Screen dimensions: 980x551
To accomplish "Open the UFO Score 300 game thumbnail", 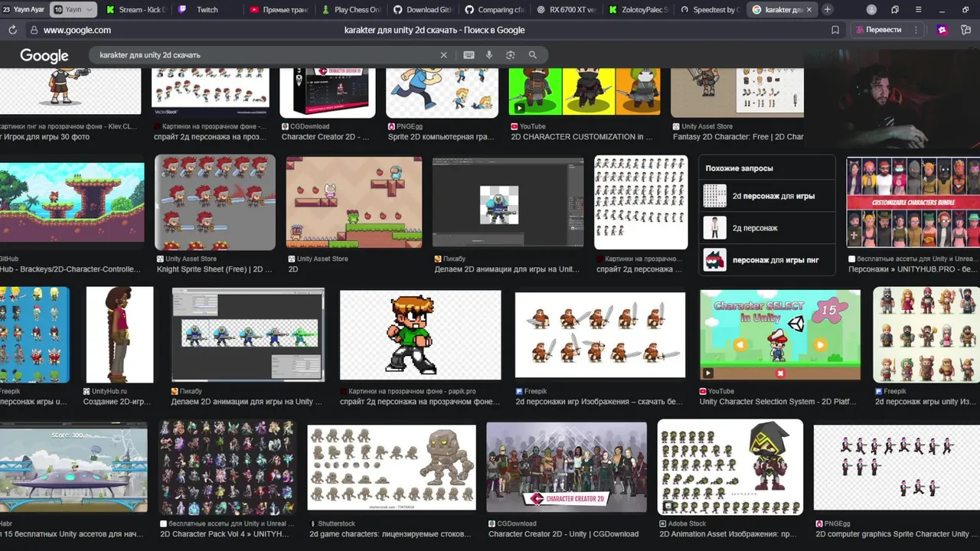I will pos(73,469).
